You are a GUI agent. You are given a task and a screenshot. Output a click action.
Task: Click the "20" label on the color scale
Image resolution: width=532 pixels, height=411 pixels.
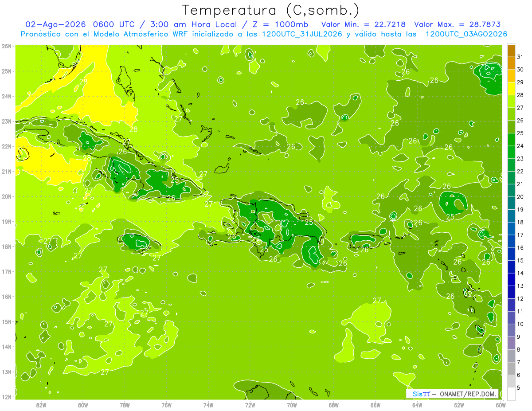coord(520,197)
